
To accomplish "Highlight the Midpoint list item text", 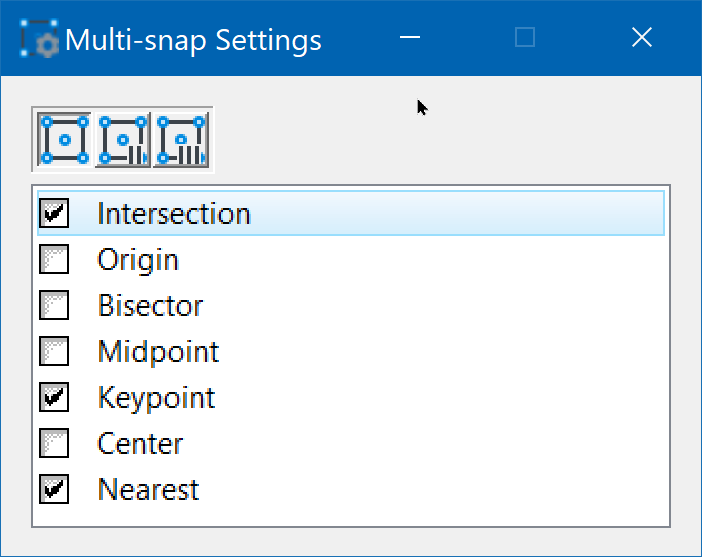I will [x=158, y=352].
